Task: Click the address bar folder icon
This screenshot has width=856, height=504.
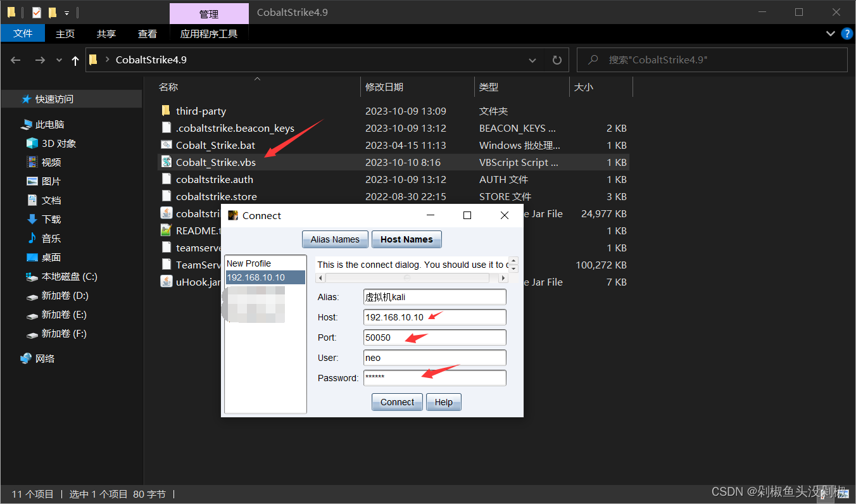Action: (93, 60)
